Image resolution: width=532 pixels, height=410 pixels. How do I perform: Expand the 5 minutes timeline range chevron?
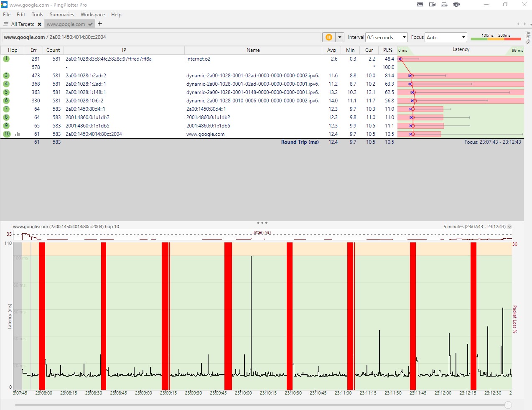[509, 227]
